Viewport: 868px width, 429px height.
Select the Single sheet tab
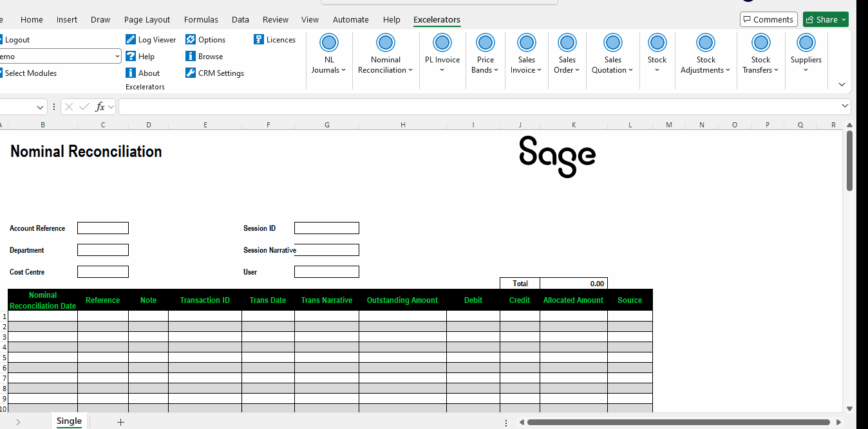[69, 421]
